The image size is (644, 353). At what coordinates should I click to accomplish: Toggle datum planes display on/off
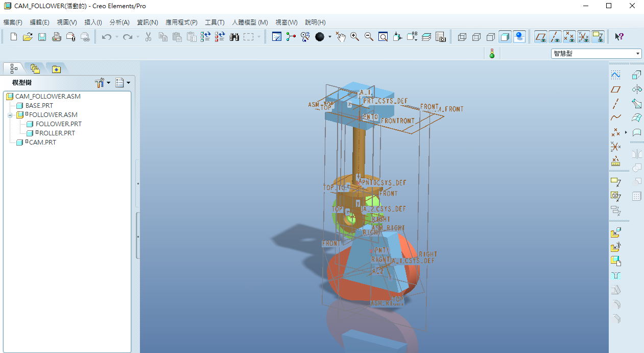[541, 37]
